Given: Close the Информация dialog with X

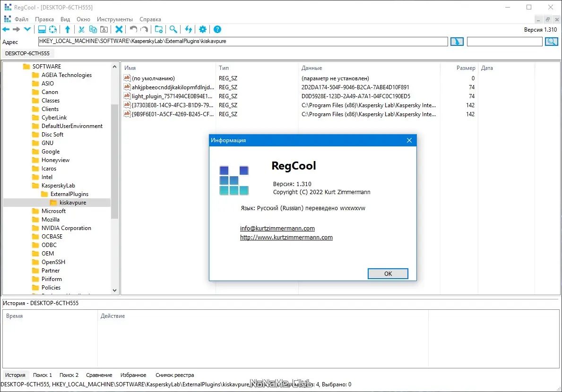Looking at the screenshot, I should pyautogui.click(x=409, y=140).
